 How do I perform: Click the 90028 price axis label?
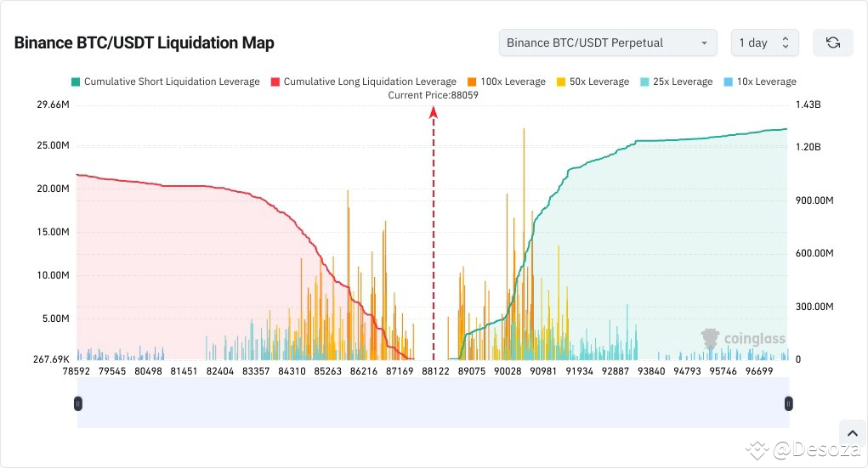(508, 371)
